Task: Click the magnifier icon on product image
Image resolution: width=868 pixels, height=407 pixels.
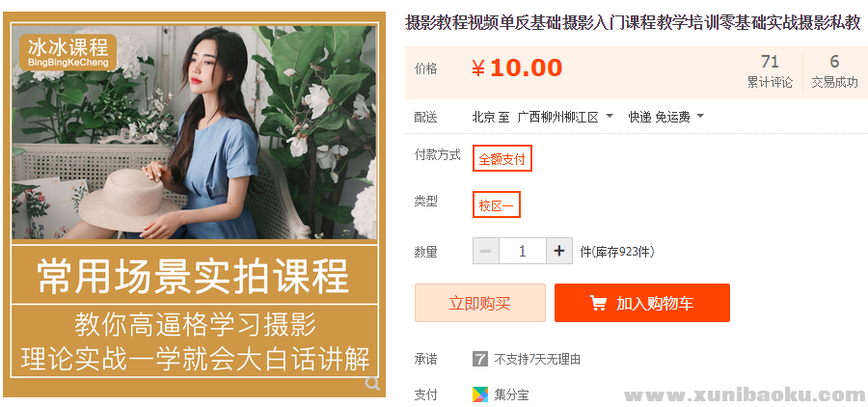Action: (372, 383)
